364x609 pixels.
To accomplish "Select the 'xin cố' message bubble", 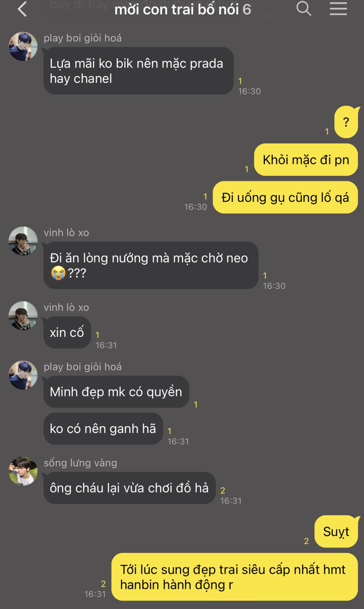I will point(67,332).
